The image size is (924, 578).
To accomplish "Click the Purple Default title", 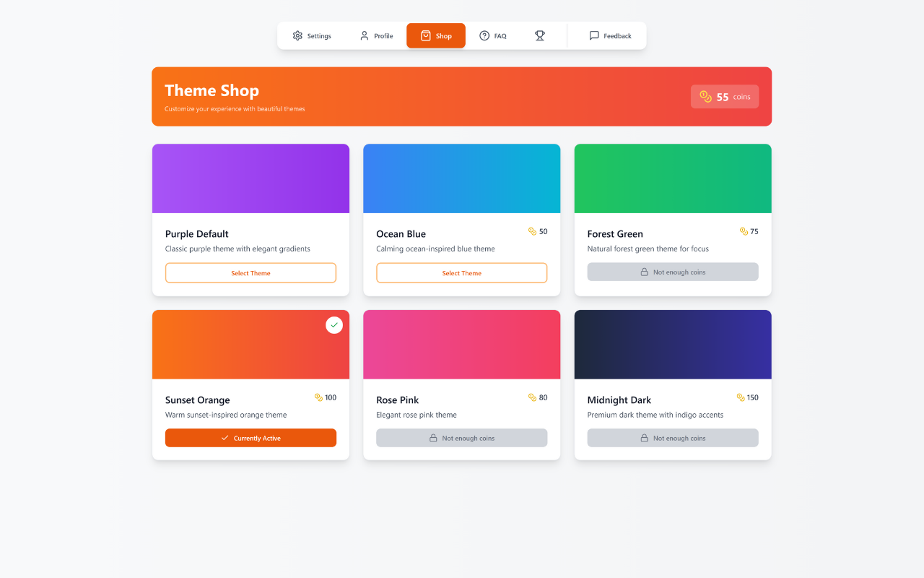I will [197, 234].
